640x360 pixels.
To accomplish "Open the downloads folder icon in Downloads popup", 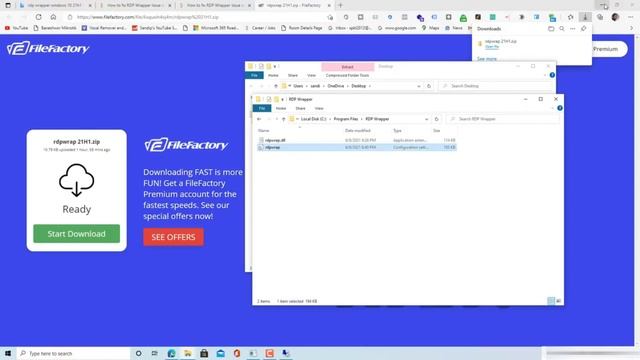I will tap(551, 29).
